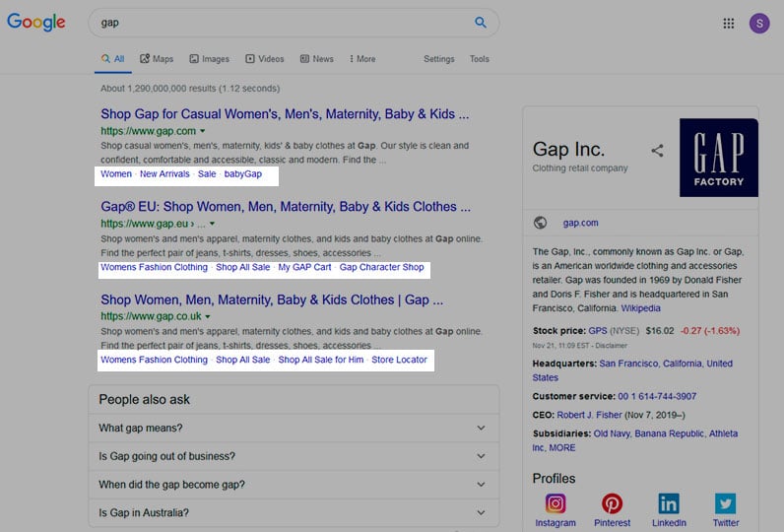Switch to the News tab
Screen dimensions: 784x532
coord(316,59)
